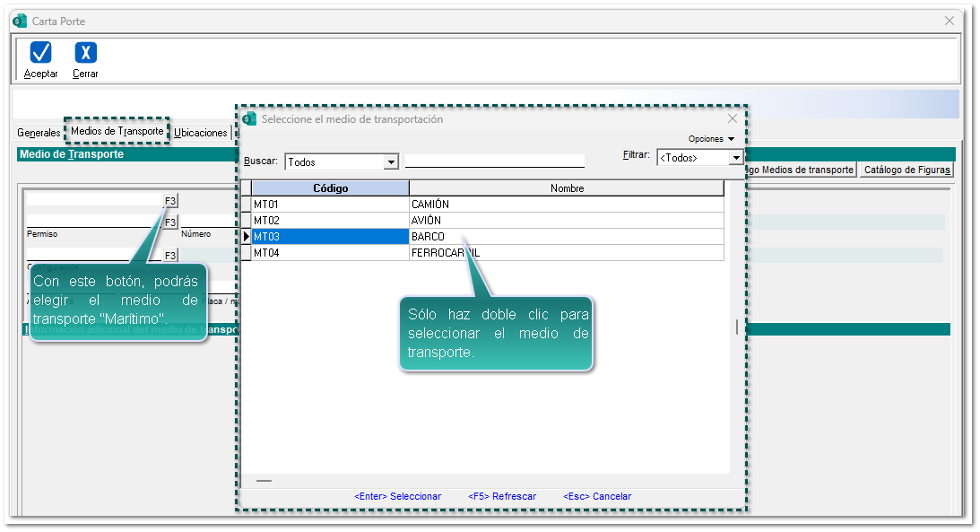Switch to the Generales tab

(x=39, y=133)
